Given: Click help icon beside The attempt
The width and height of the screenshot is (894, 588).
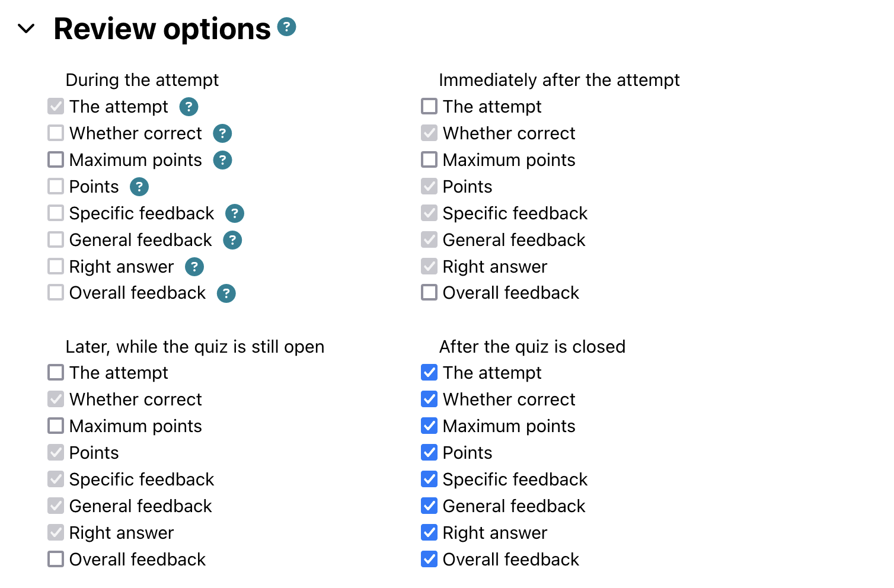Looking at the screenshot, I should point(189,107).
